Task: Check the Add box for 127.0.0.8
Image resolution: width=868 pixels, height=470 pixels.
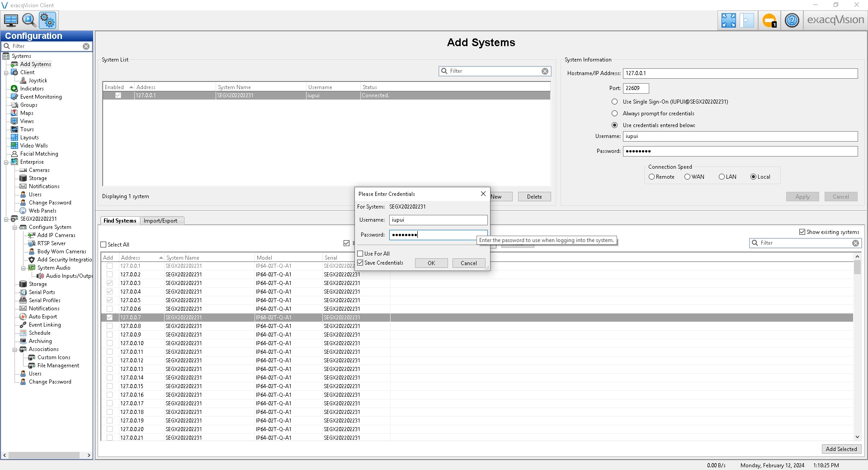Action: [x=109, y=326]
